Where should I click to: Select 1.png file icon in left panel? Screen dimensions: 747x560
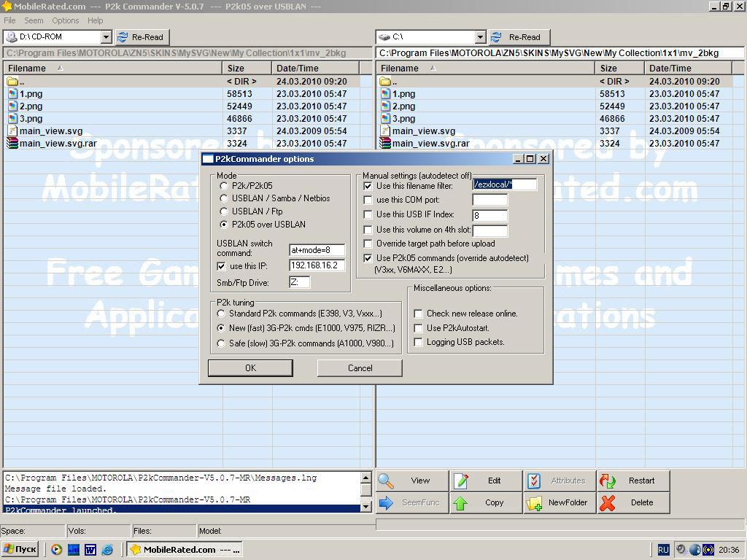[x=13, y=94]
